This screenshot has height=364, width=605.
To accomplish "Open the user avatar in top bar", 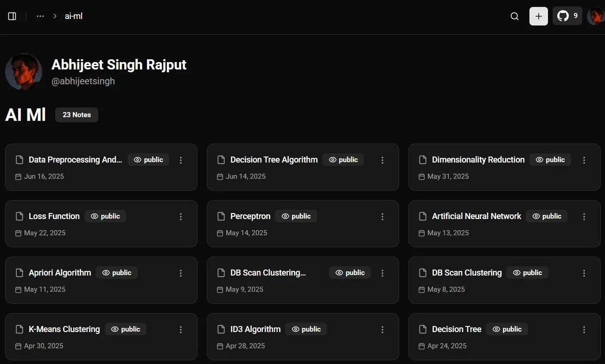I will tap(595, 16).
